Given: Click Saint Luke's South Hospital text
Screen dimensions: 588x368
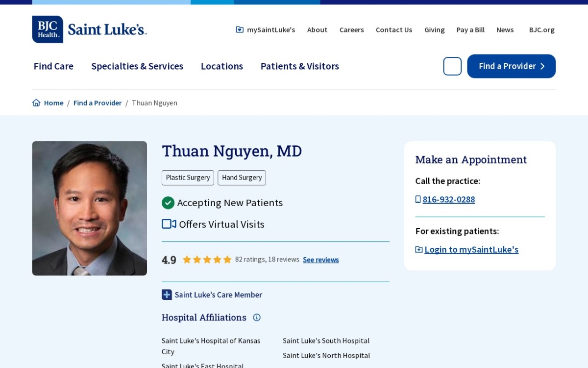Looking at the screenshot, I should click(x=326, y=341).
